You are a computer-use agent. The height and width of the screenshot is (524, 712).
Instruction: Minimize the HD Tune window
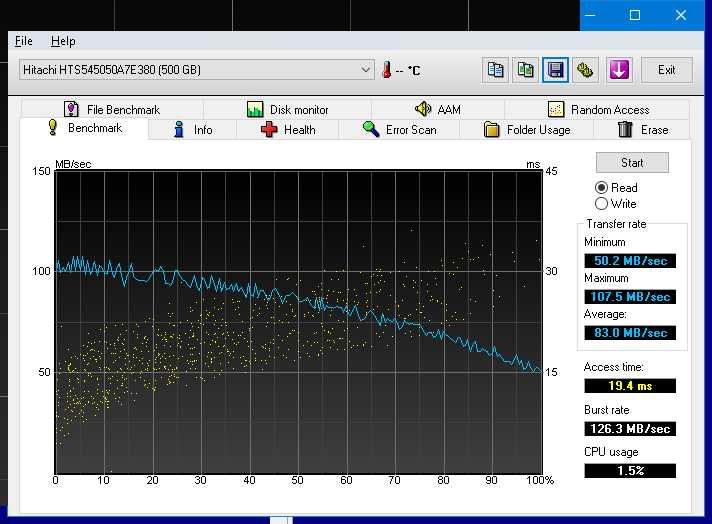click(590, 15)
